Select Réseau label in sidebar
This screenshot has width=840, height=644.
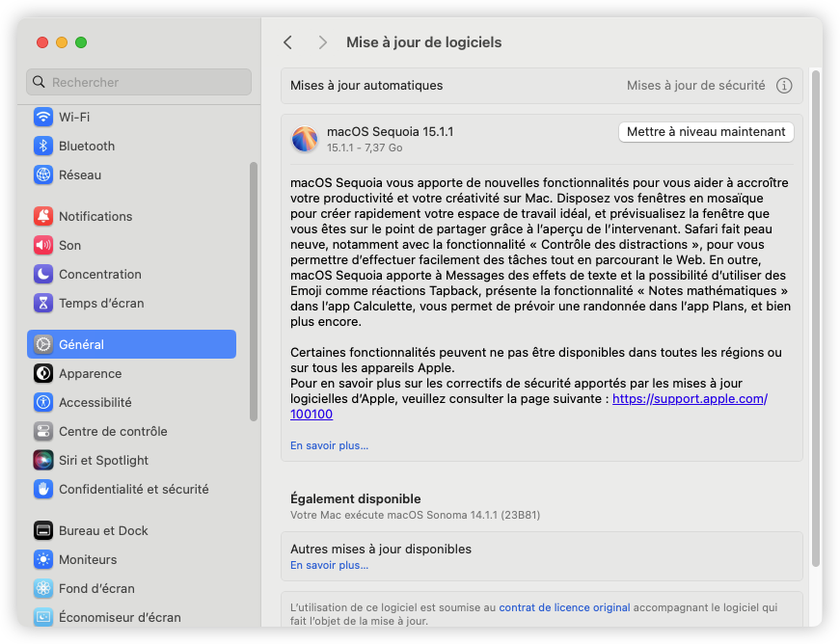tap(80, 174)
